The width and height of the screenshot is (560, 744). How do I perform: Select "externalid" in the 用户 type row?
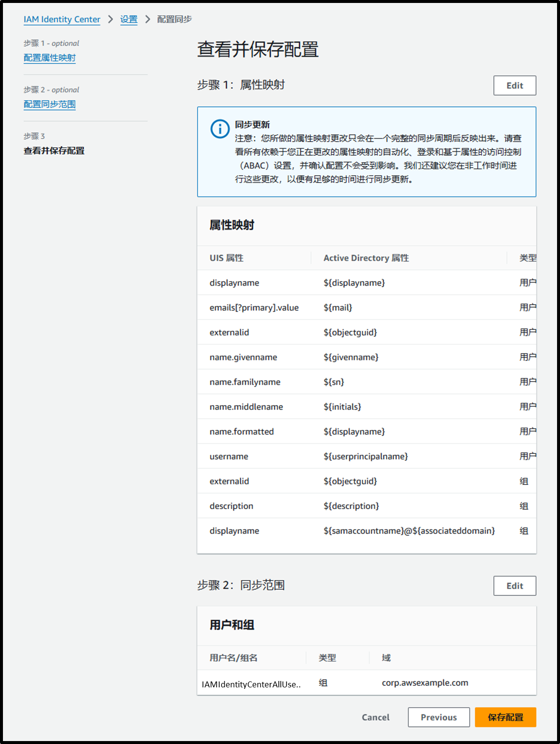pos(230,332)
